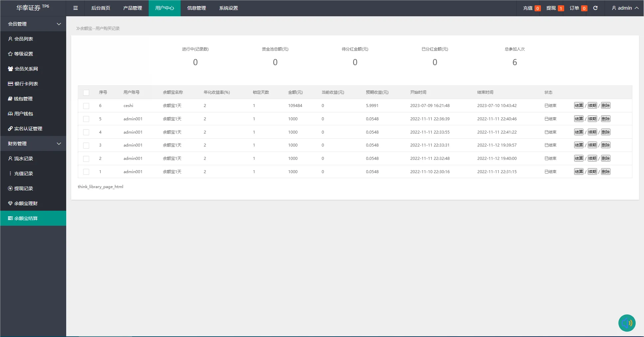644x337 pixels.
Task: Click the 华泰证券 TP6 logo title
Action: tap(33, 8)
